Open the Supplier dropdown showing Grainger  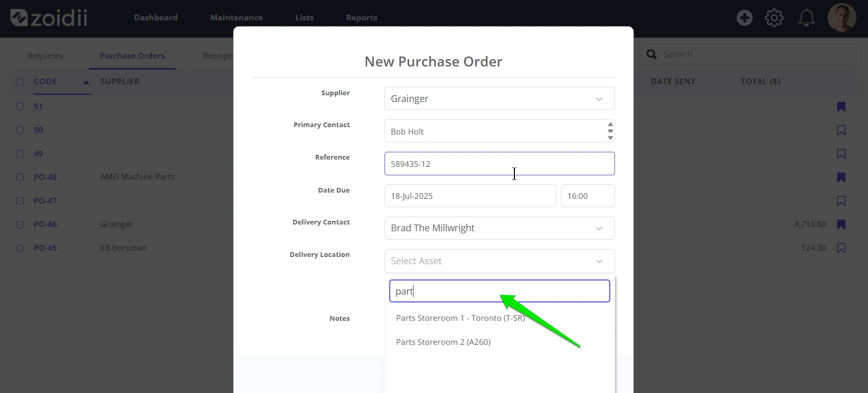click(x=499, y=98)
